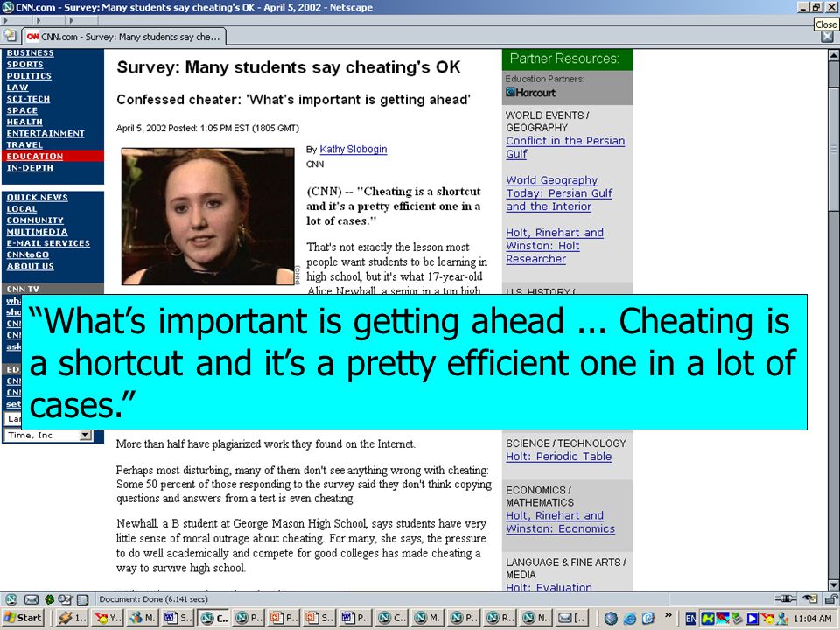Switch to the Yahoo taskbar button 'Y..'
Image resolution: width=840 pixels, height=630 pixels.
[x=108, y=618]
